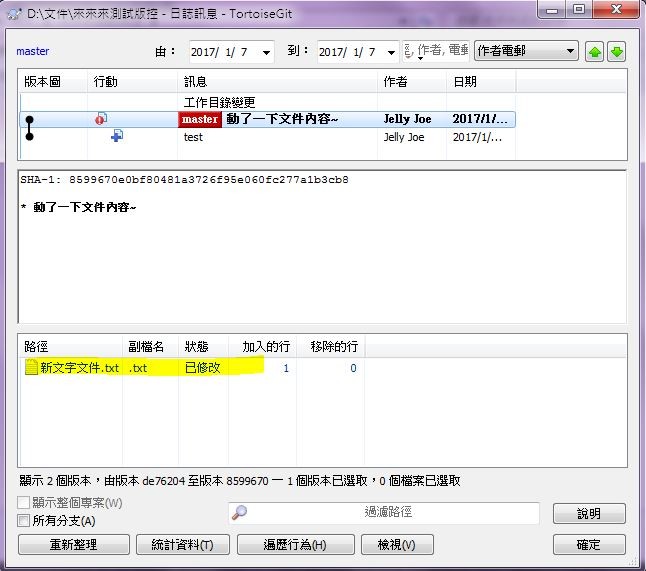The height and width of the screenshot is (571, 646).
Task: Click the TortoiseGit title bar icon
Action: pos(15,14)
